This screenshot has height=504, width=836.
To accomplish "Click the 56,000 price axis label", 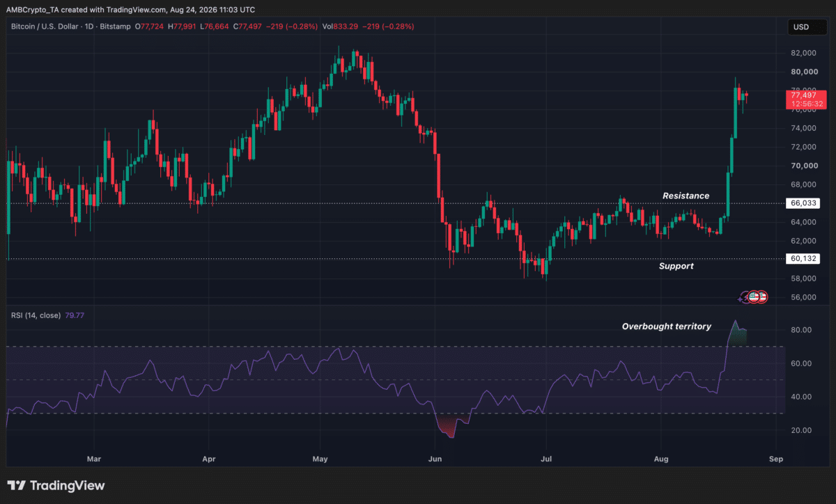I will click(804, 297).
